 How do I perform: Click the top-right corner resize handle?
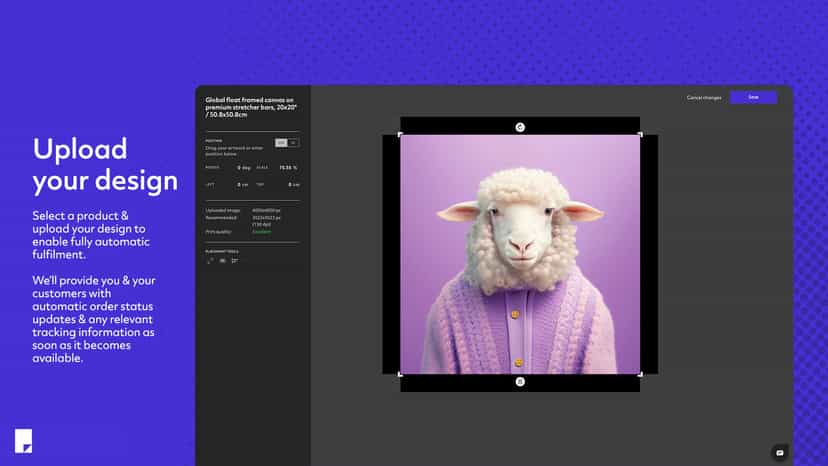640,135
